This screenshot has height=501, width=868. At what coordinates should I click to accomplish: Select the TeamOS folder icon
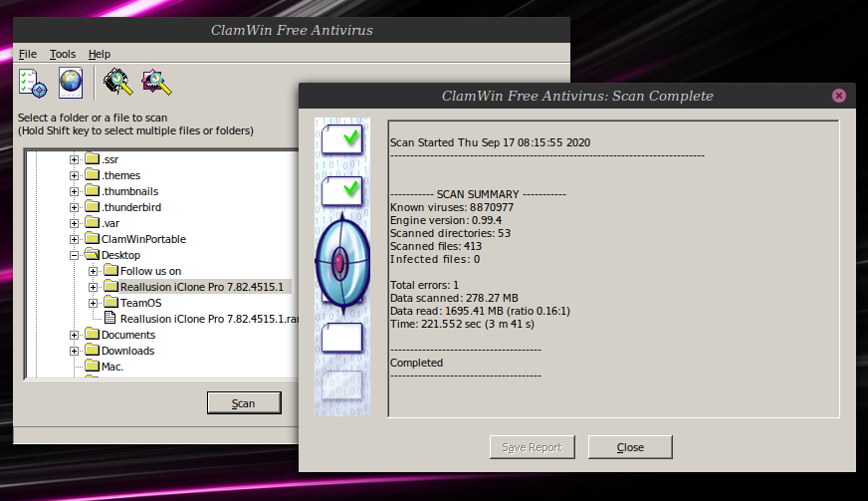point(111,303)
